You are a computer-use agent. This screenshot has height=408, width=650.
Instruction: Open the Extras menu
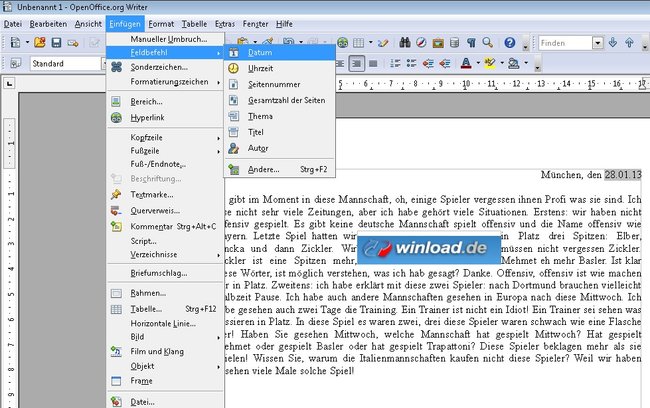pos(225,24)
